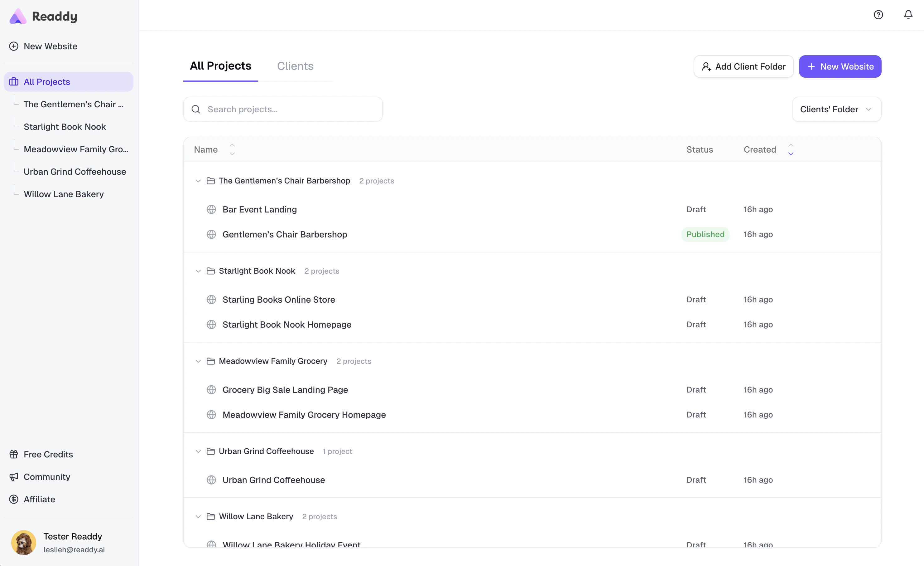
Task: Click the Affiliate icon in sidebar
Action: (13, 499)
